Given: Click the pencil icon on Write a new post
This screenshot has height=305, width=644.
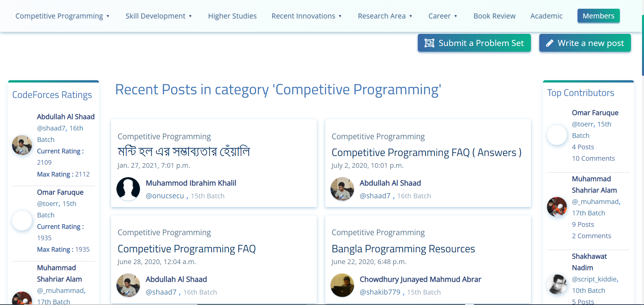Looking at the screenshot, I should pyautogui.click(x=549, y=43).
